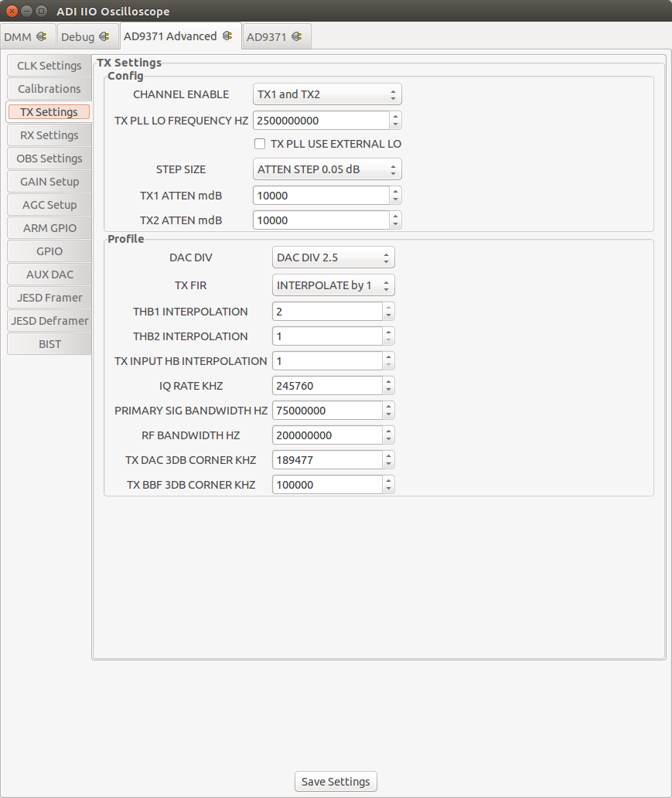Enable TX PLL USE EXTERNAL LO
Viewport: 672px width, 798px height.
[260, 143]
